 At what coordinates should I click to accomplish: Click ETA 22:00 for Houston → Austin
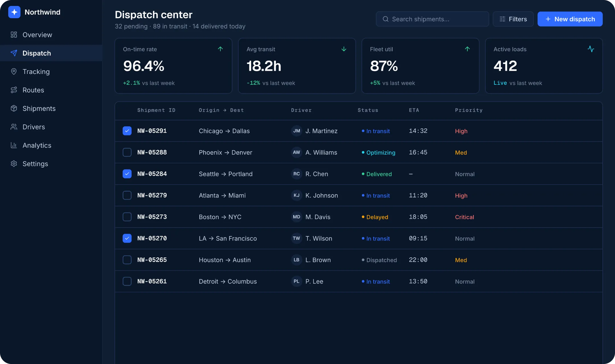pyautogui.click(x=418, y=260)
